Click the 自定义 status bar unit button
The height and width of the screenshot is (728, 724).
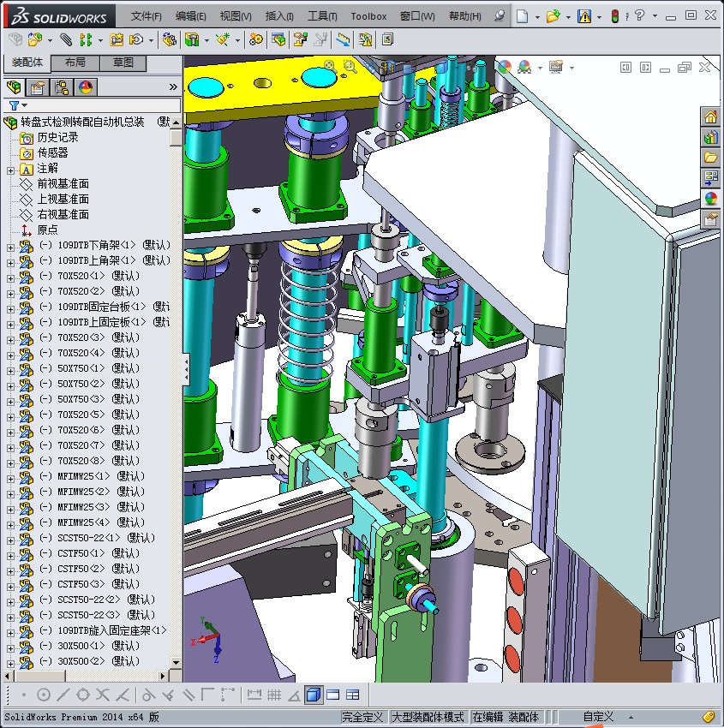tap(599, 717)
